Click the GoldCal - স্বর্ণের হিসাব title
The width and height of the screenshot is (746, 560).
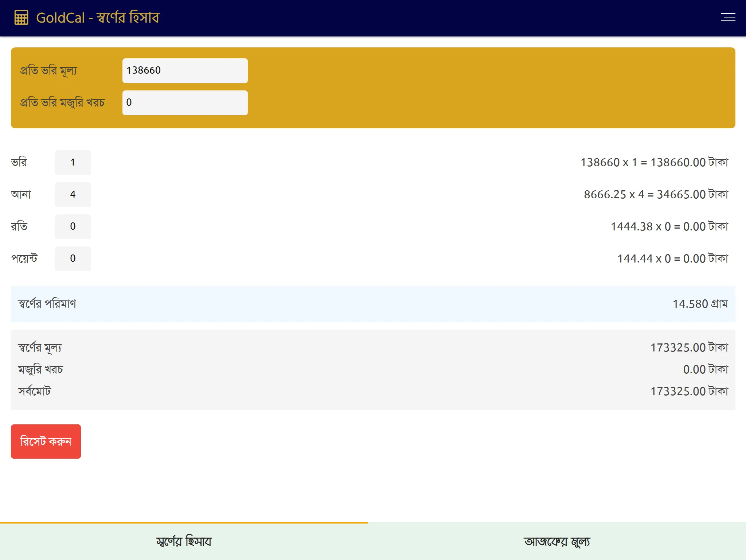pyautogui.click(x=98, y=17)
